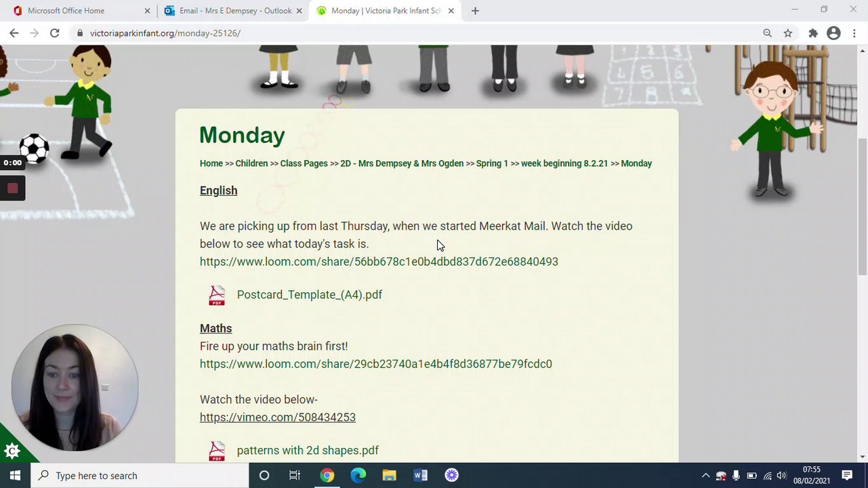The height and width of the screenshot is (488, 868).
Task: Open Microsoft Word from taskbar
Action: pos(420,476)
